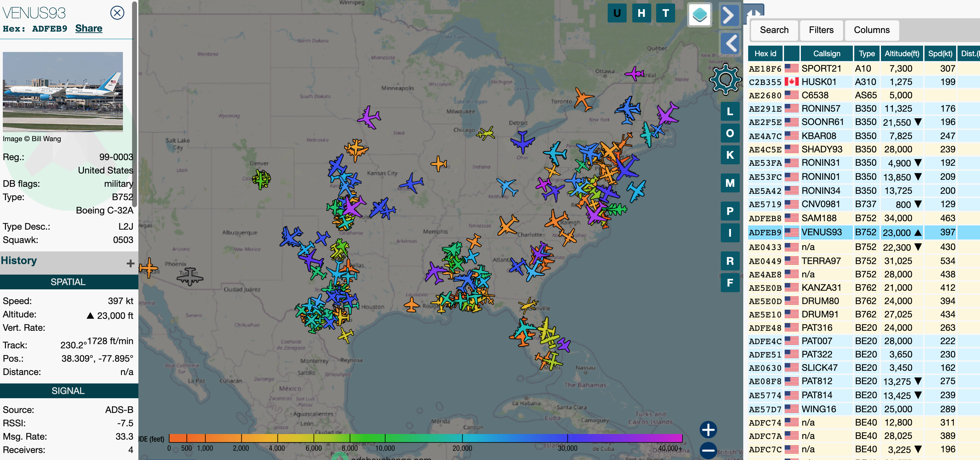
Task: Select the SPORT21 A10 row
Action: (x=864, y=68)
